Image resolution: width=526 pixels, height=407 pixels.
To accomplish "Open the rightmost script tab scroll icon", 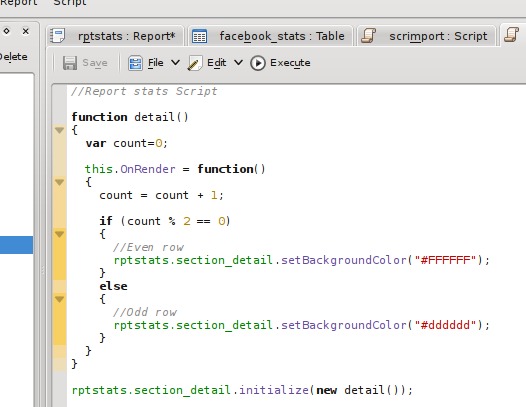I will tap(512, 35).
